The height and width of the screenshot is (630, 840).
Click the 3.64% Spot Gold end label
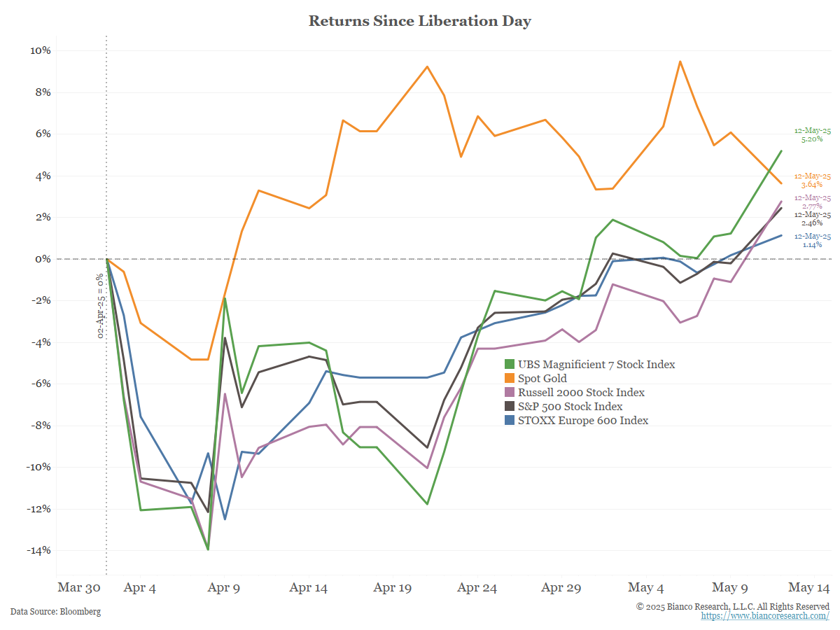[x=812, y=185]
